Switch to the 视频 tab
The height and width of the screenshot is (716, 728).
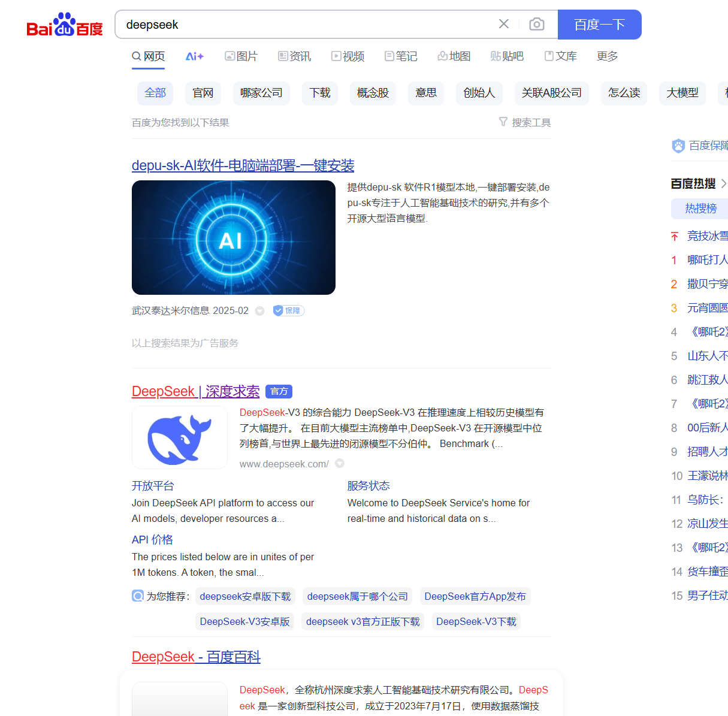coord(348,56)
